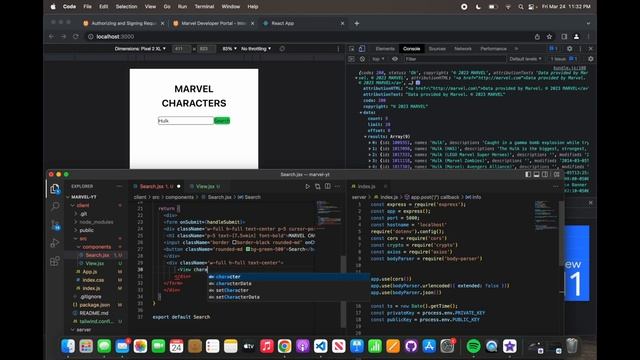Bookmark the page with the star icon
The image size is (640, 360).
(x=549, y=37)
